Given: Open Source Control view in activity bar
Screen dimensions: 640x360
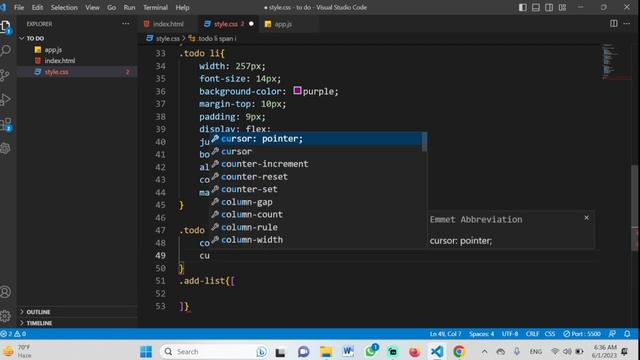Looking at the screenshot, I should pyautogui.click(x=6, y=75).
